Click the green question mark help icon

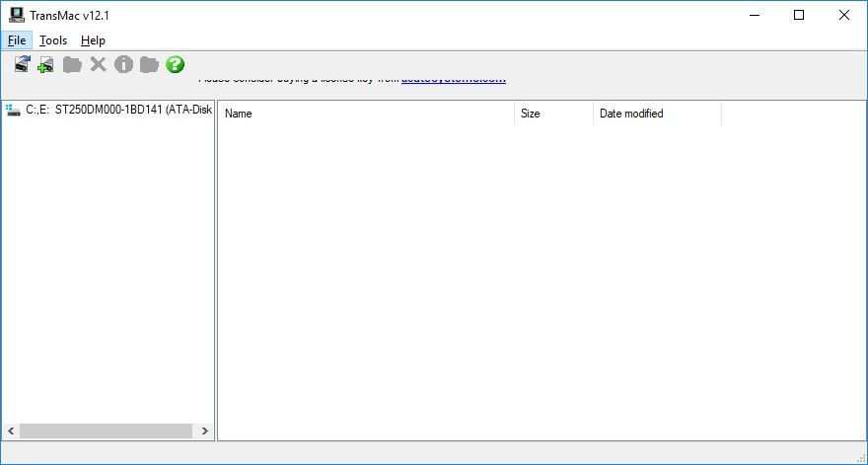(x=175, y=65)
